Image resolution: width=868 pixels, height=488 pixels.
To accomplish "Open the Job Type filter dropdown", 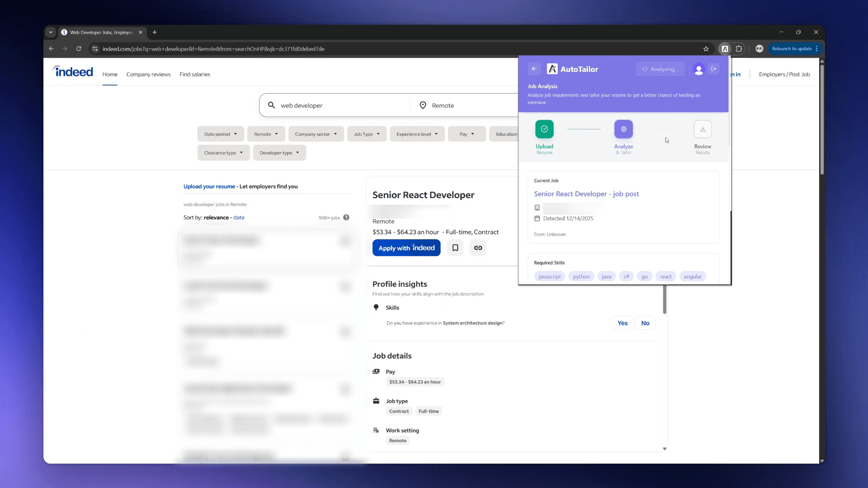I will pyautogui.click(x=366, y=134).
